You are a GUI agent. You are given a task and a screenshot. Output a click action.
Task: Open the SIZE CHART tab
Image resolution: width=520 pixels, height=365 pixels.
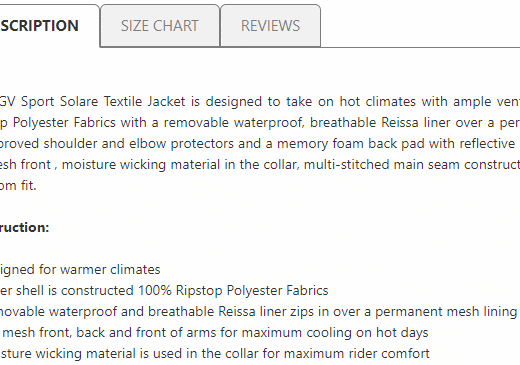[160, 26]
